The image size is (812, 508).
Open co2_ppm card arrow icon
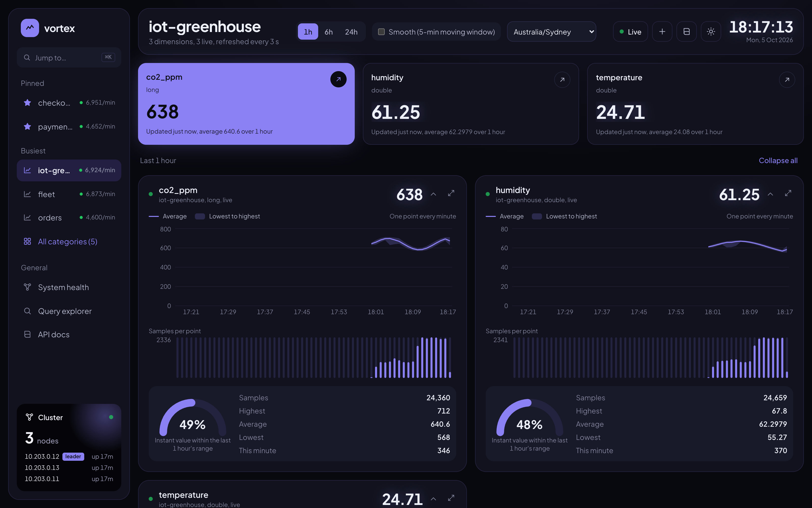coord(338,79)
